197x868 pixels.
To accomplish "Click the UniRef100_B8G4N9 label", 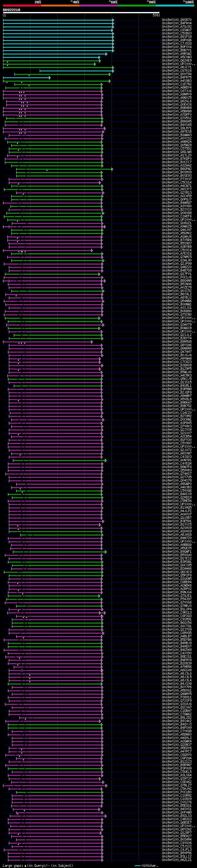I will coord(177,281).
